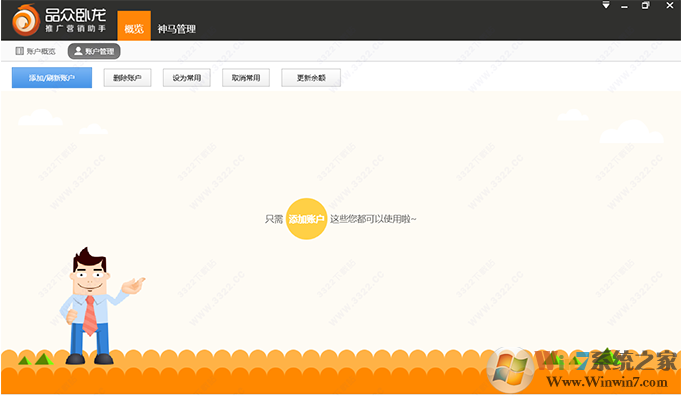Screen dimensions: 684x396
Task: Minimize the application window
Action: 625,7
